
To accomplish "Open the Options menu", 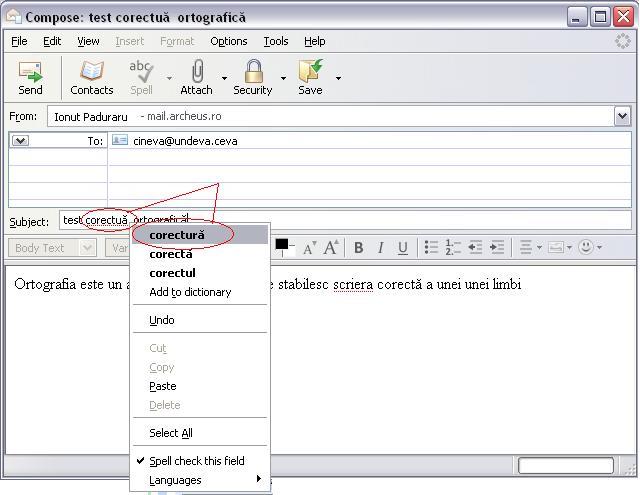I will 229,41.
